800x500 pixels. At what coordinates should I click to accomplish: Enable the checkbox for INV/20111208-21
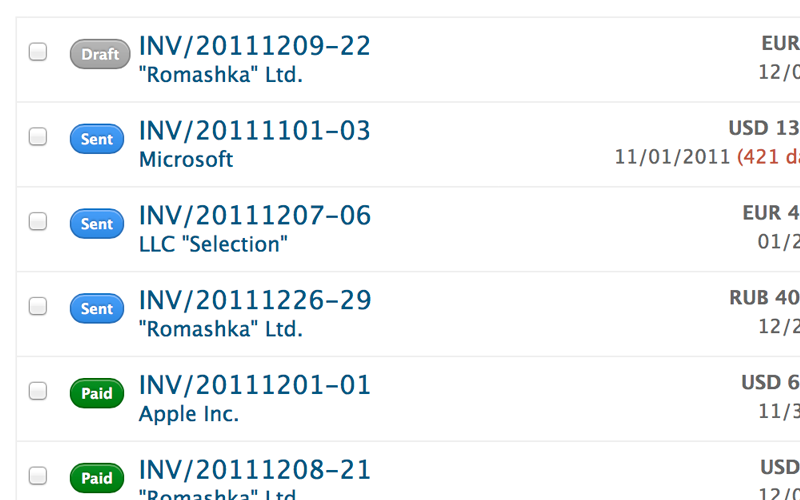coord(37,476)
